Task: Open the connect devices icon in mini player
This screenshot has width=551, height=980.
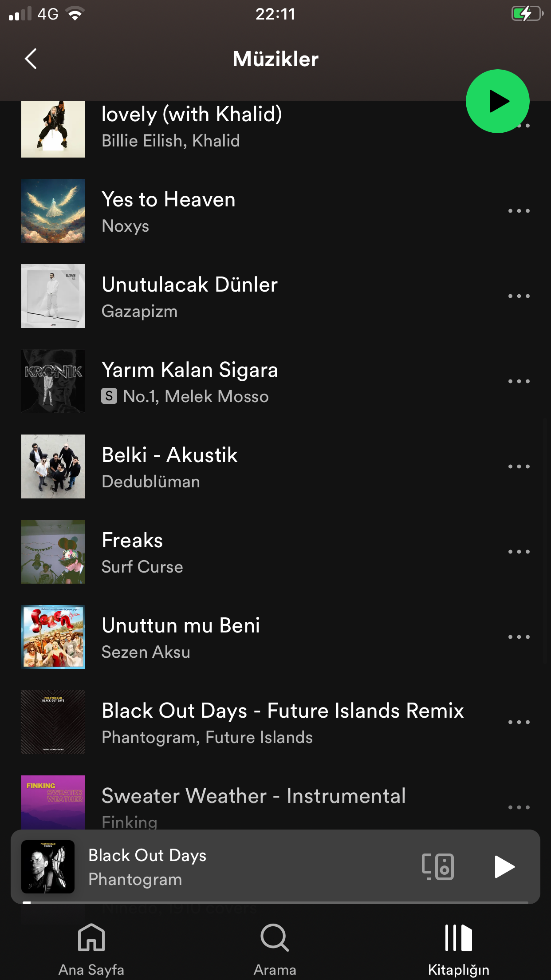Action: (437, 866)
